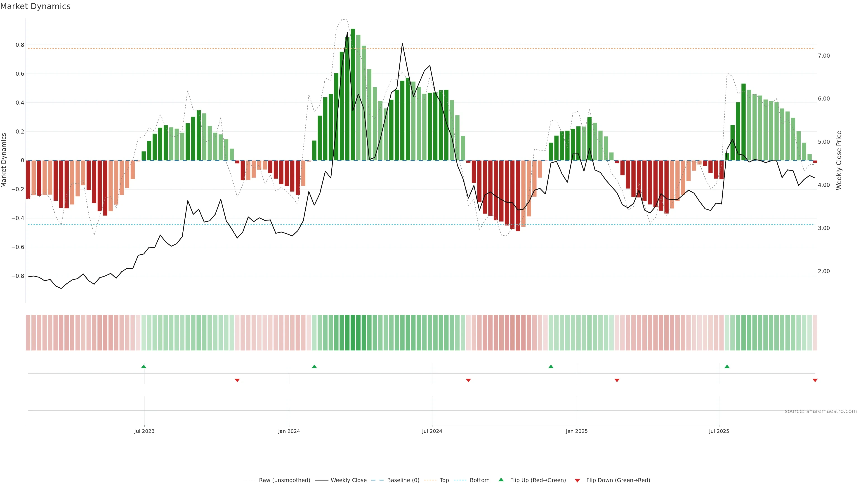Click the red Flip Down marker in late 2023
Screen dimensions: 868x488
coord(237,380)
